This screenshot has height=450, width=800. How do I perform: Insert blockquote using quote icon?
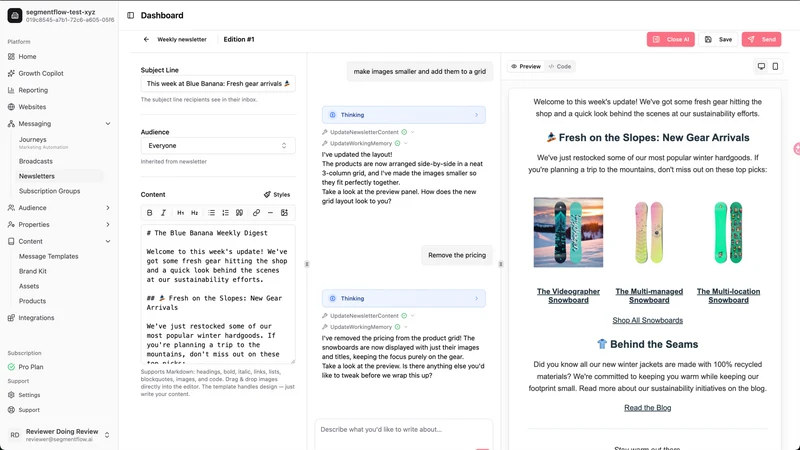(239, 213)
